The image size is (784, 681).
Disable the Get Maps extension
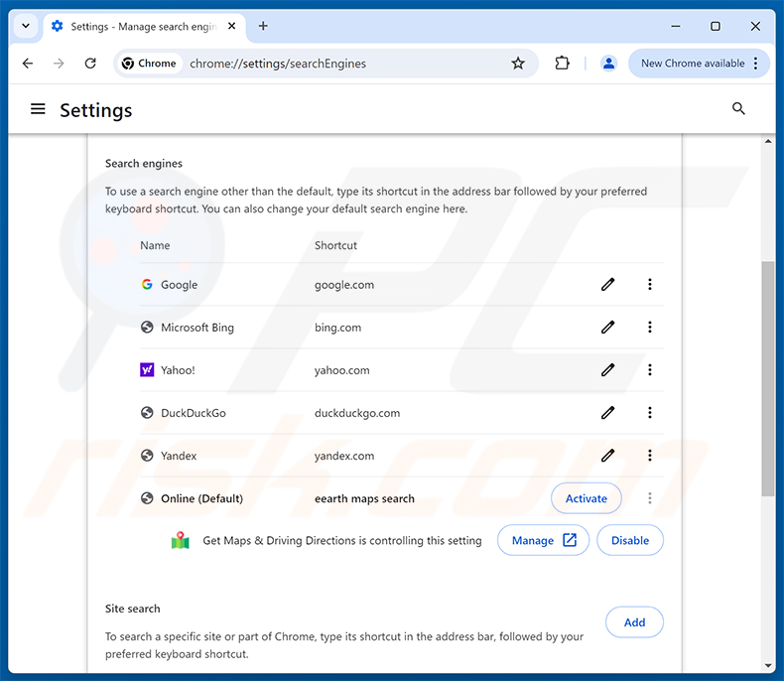coord(630,540)
